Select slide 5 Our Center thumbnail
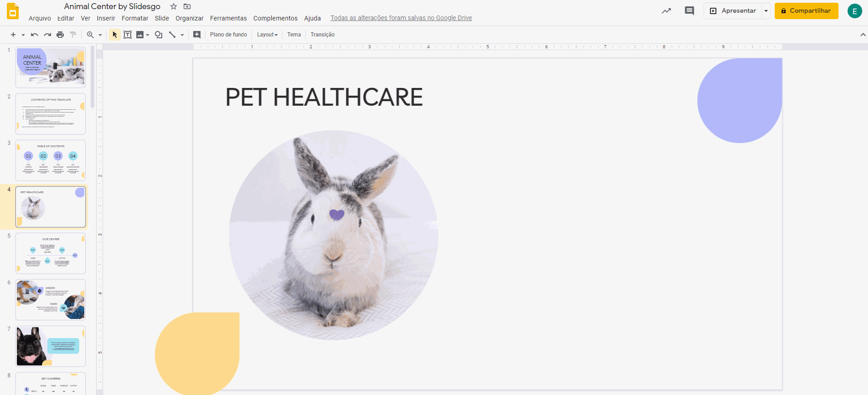This screenshot has width=868, height=395. [51, 253]
